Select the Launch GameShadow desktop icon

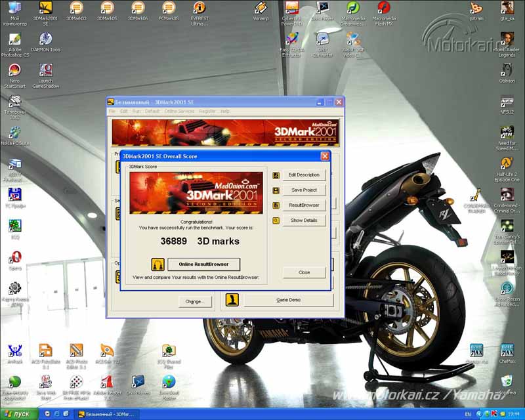[x=45, y=76]
